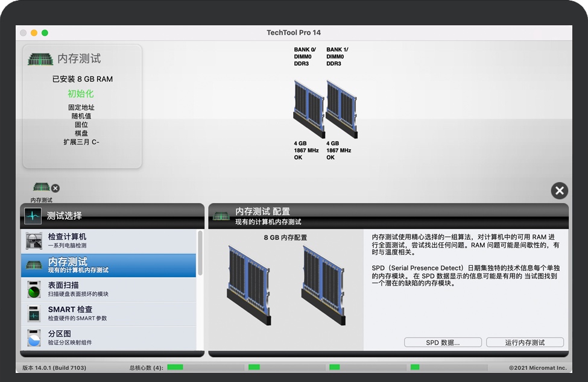This screenshot has width=588, height=382.
Task: Click the BANK 0/DIMM0 DDR3 module image
Action: click(x=308, y=108)
